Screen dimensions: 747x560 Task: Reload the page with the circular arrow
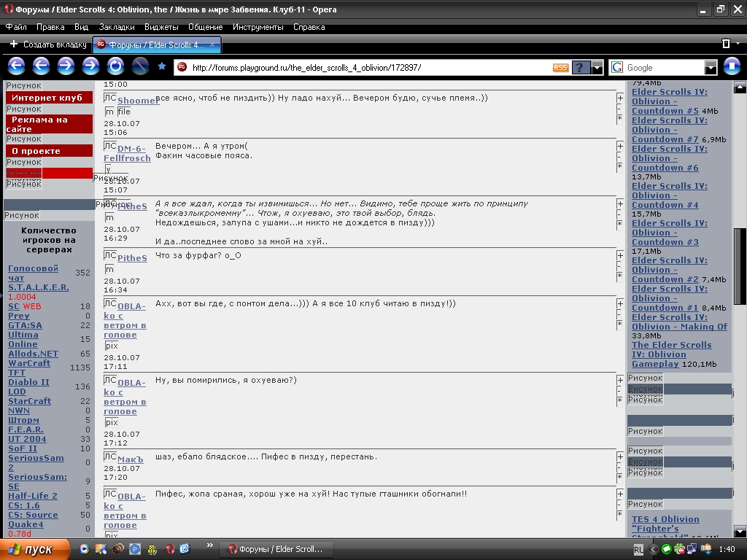pos(115,66)
